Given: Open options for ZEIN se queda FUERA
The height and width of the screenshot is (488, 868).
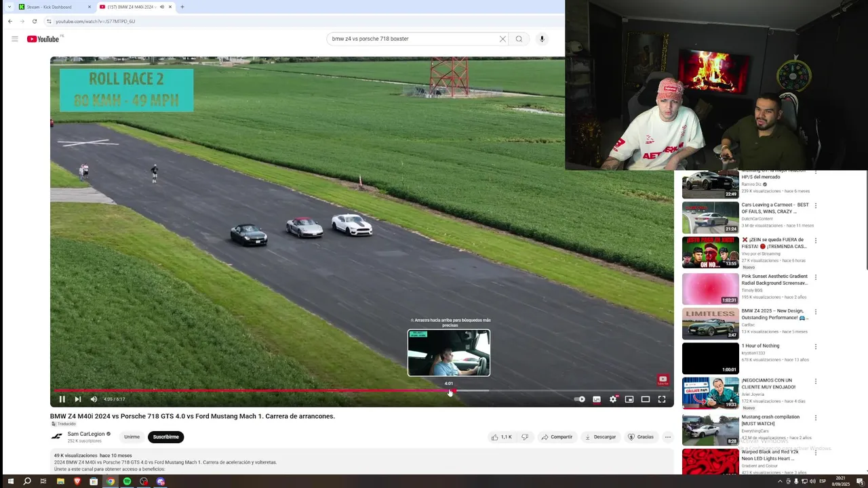Looking at the screenshot, I should click(815, 241).
